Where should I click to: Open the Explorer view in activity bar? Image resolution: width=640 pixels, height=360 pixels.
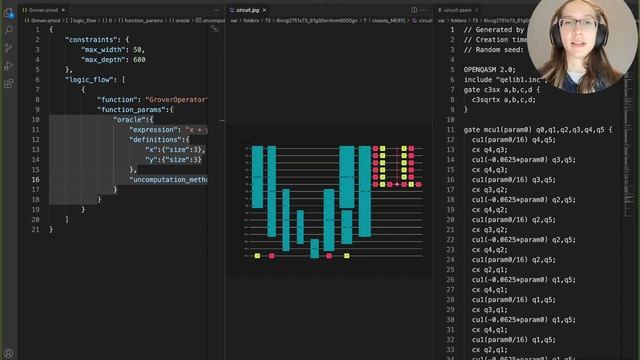click(x=9, y=13)
